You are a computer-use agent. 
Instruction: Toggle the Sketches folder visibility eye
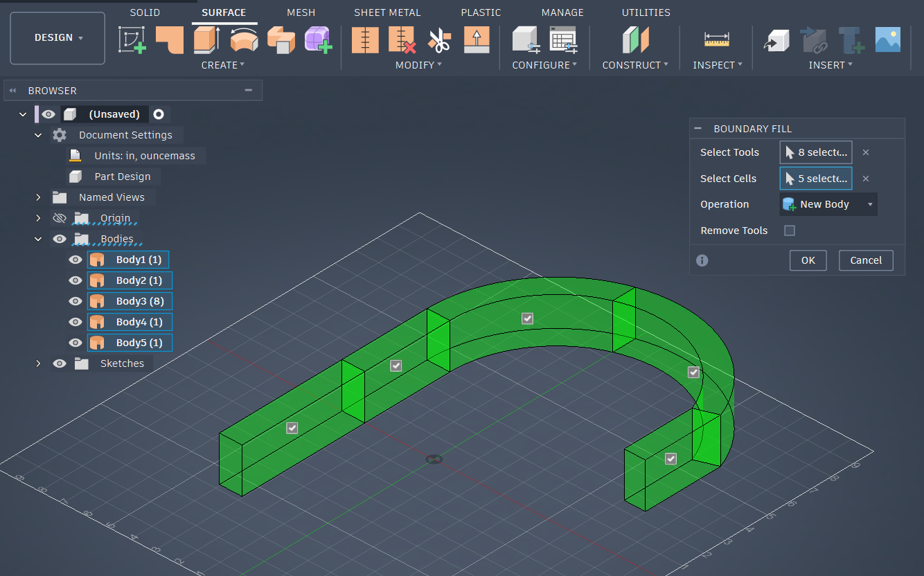pos(60,363)
